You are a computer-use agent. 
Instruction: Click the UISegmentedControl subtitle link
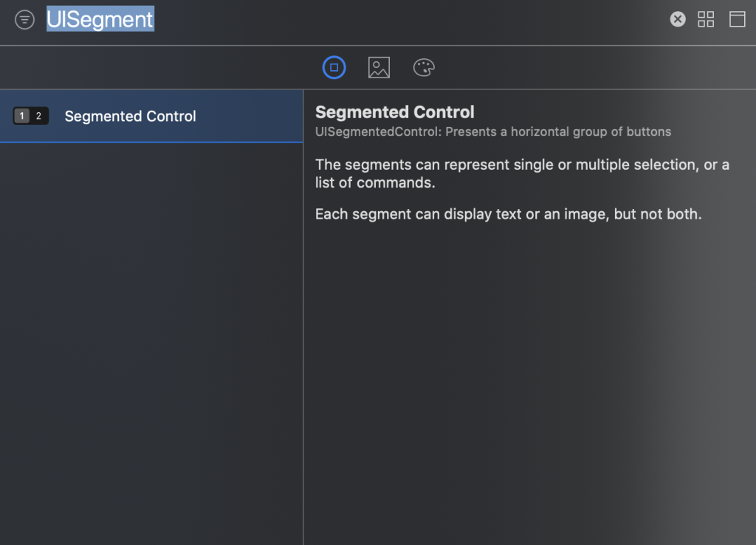pyautogui.click(x=493, y=131)
